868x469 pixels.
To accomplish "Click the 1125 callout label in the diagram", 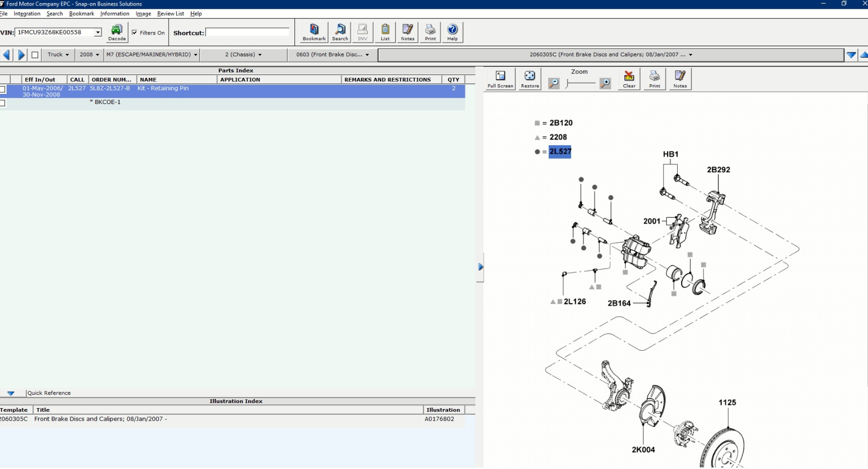I will 727,403.
